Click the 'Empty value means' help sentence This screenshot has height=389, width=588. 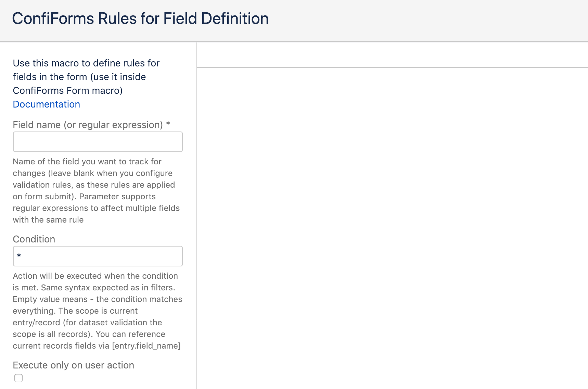click(x=50, y=299)
